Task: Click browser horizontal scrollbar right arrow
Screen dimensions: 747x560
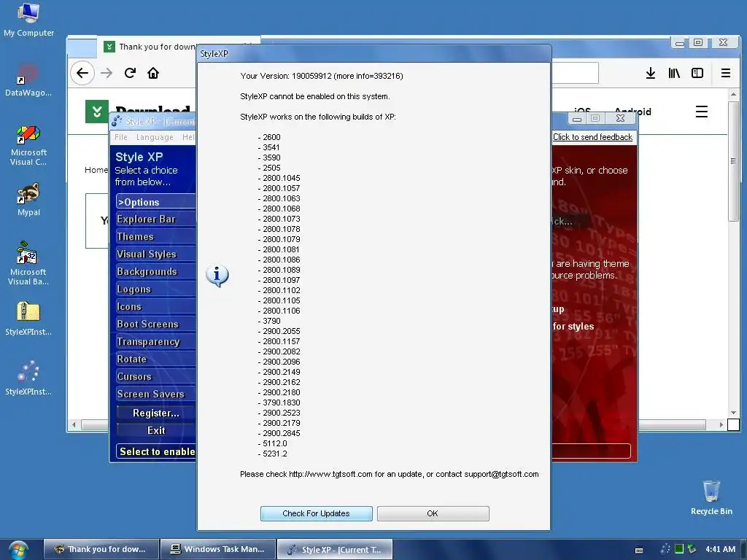Action: coord(721,424)
